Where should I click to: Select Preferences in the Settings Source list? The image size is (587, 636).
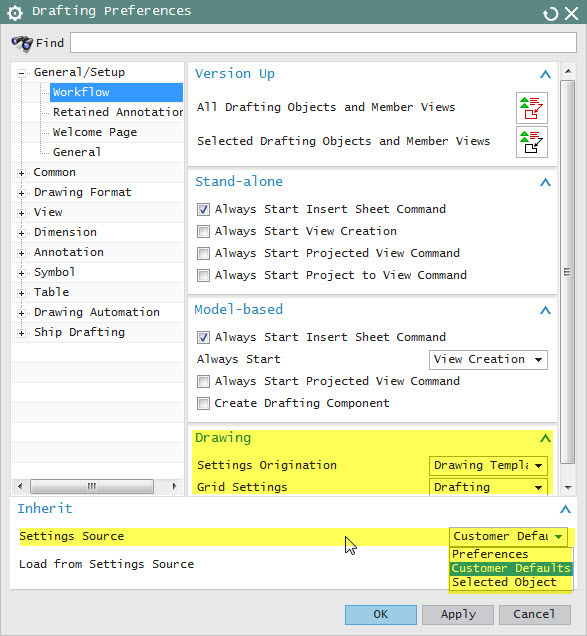pyautogui.click(x=511, y=554)
